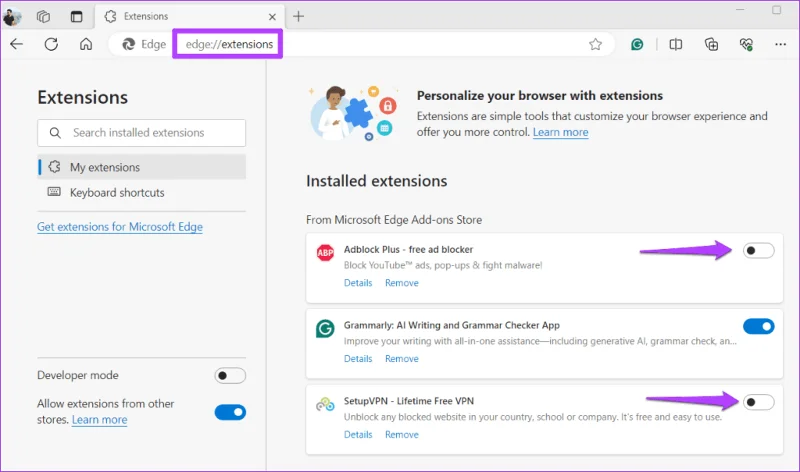Click the Improve your writing description text
Viewport: 800px width, 472px height.
(540, 341)
